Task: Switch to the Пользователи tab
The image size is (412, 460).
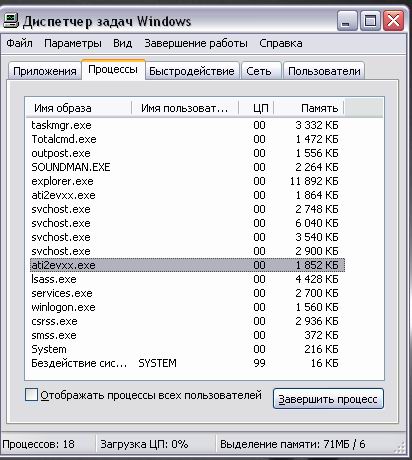Action: (324, 71)
